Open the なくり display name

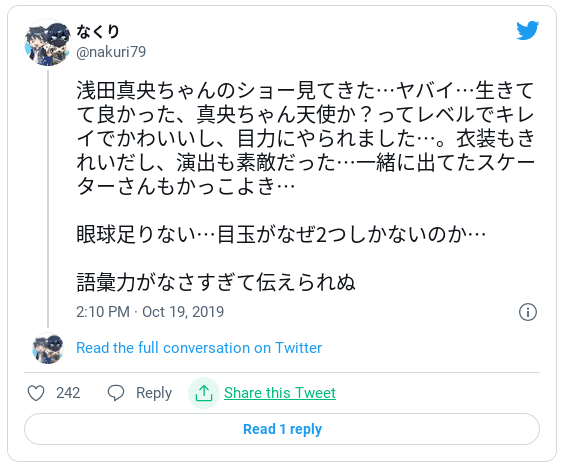(x=98, y=31)
